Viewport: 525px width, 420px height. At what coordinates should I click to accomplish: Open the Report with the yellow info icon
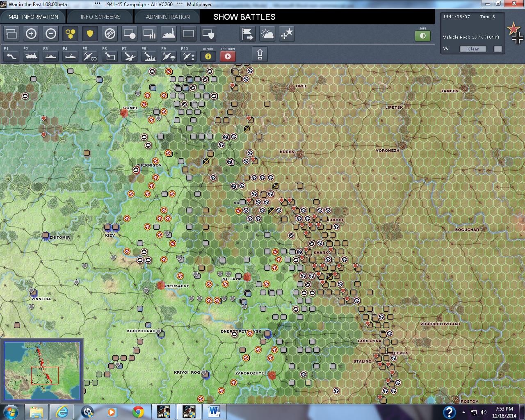(208, 56)
